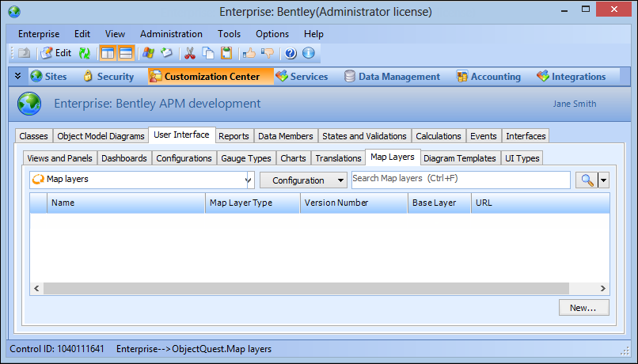Screen dimensions: 638x364
Task: Click the Edit toolbar button
Action: 56,54
